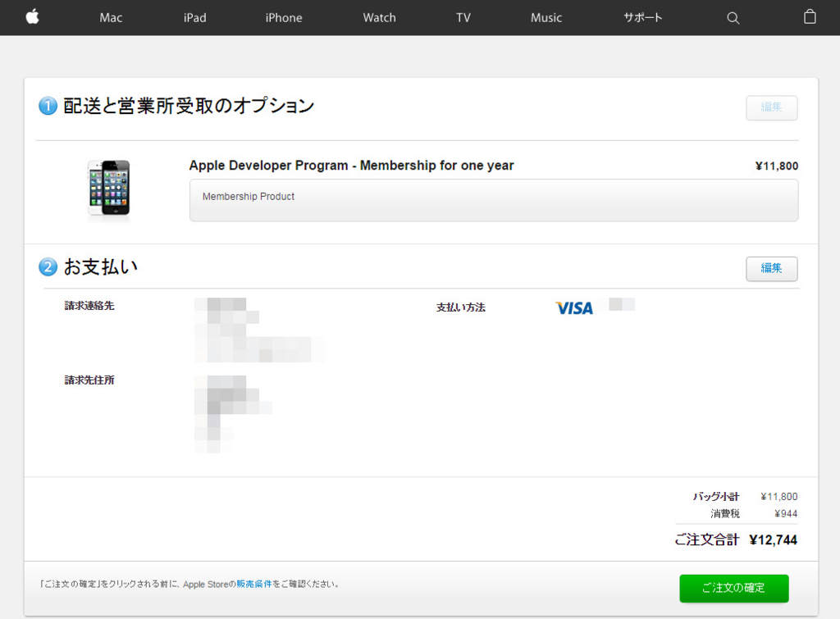Click the 配送と営業所受取のオプション heading
The height and width of the screenshot is (619, 840).
[189, 106]
